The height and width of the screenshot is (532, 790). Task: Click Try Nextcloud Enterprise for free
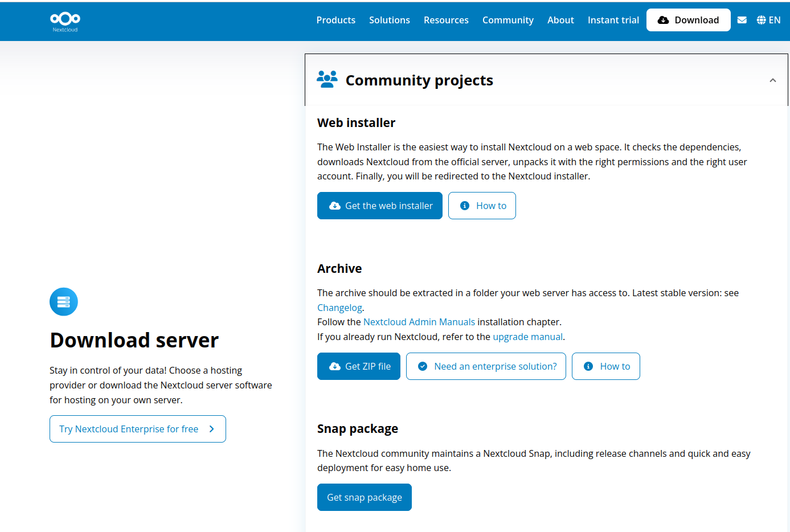click(138, 429)
